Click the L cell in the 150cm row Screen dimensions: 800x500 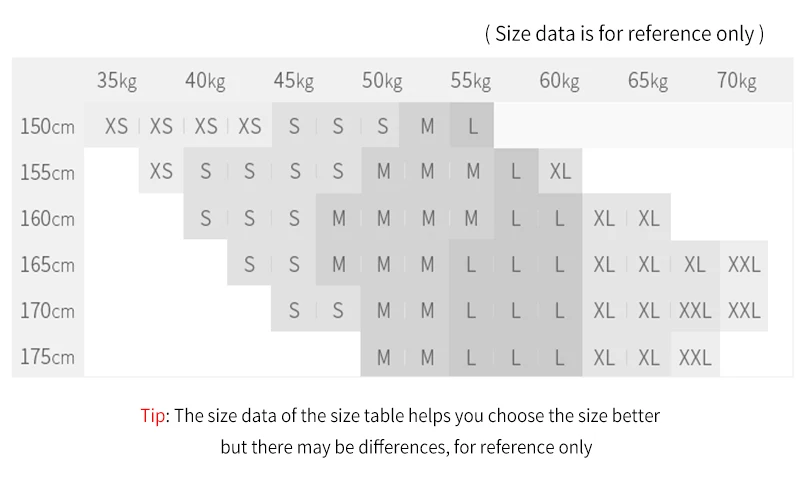[472, 127]
